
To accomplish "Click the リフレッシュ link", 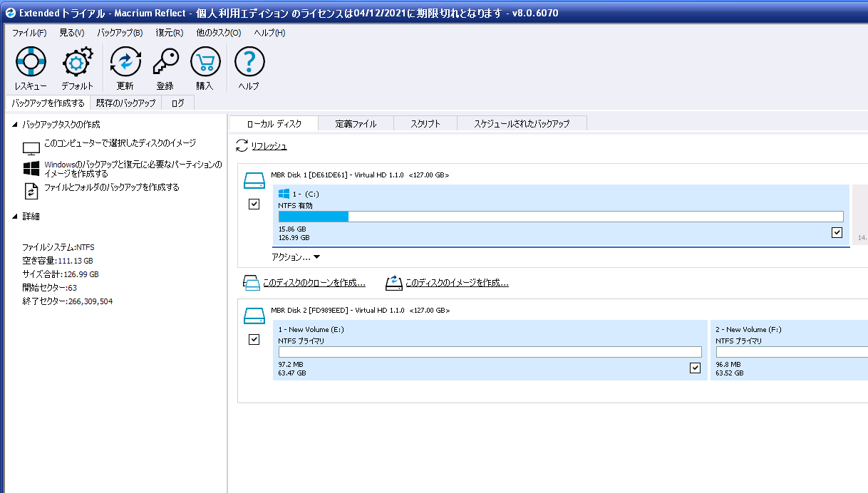I will tap(269, 146).
